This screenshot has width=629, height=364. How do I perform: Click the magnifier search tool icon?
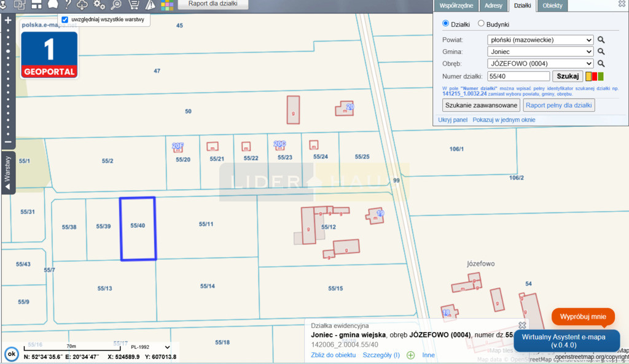pos(116,4)
